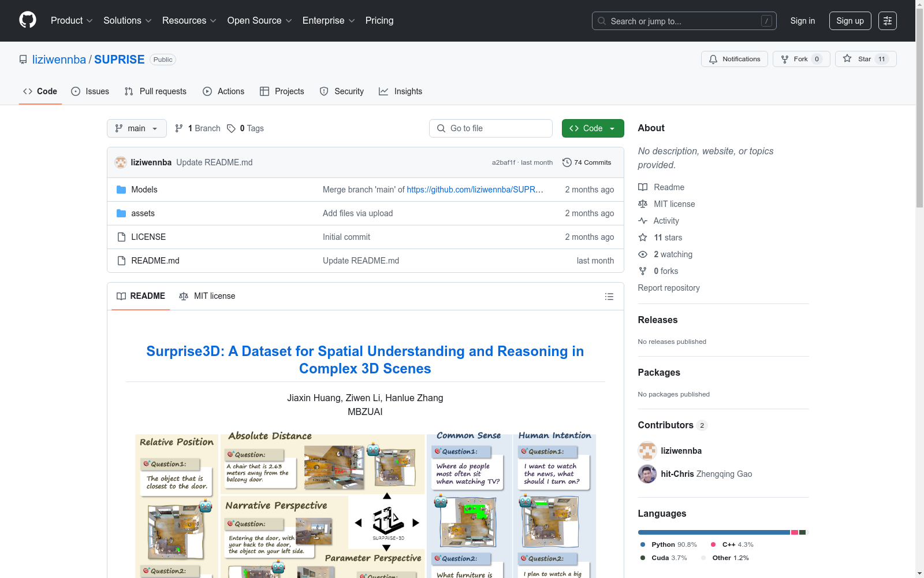Open the main branch selector
The height and width of the screenshot is (578, 924).
(x=137, y=128)
